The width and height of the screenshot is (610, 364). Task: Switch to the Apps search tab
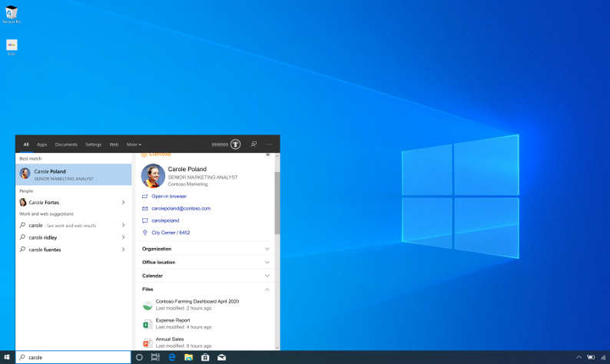[x=42, y=144]
